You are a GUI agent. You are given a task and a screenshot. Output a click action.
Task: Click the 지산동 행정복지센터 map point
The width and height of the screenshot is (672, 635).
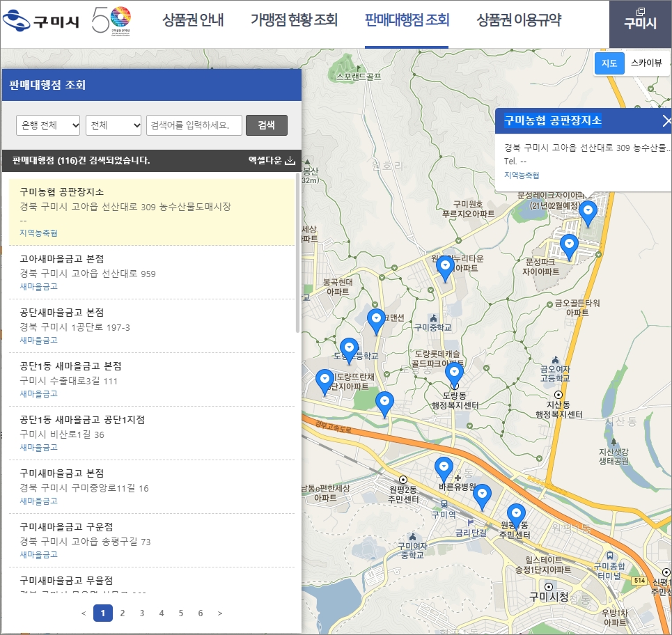tap(559, 395)
